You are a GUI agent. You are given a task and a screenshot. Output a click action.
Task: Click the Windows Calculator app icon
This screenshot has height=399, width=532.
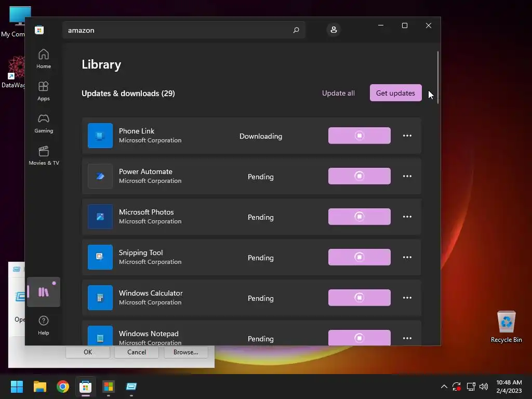[x=100, y=298]
